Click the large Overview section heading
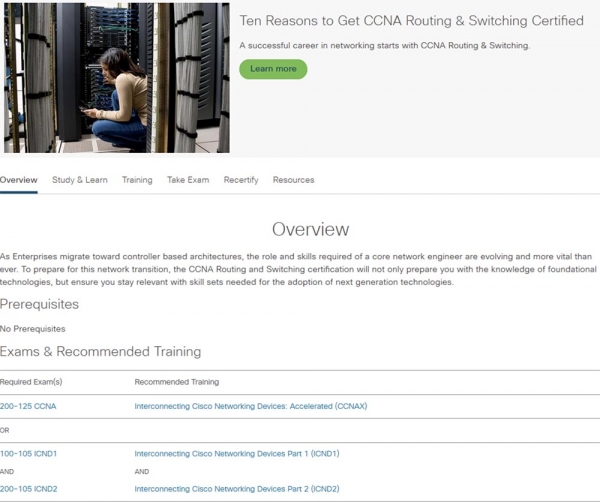 click(310, 230)
